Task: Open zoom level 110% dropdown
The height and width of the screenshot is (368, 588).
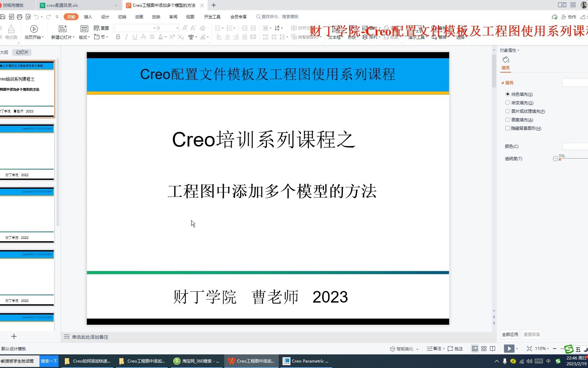Action: click(542, 349)
